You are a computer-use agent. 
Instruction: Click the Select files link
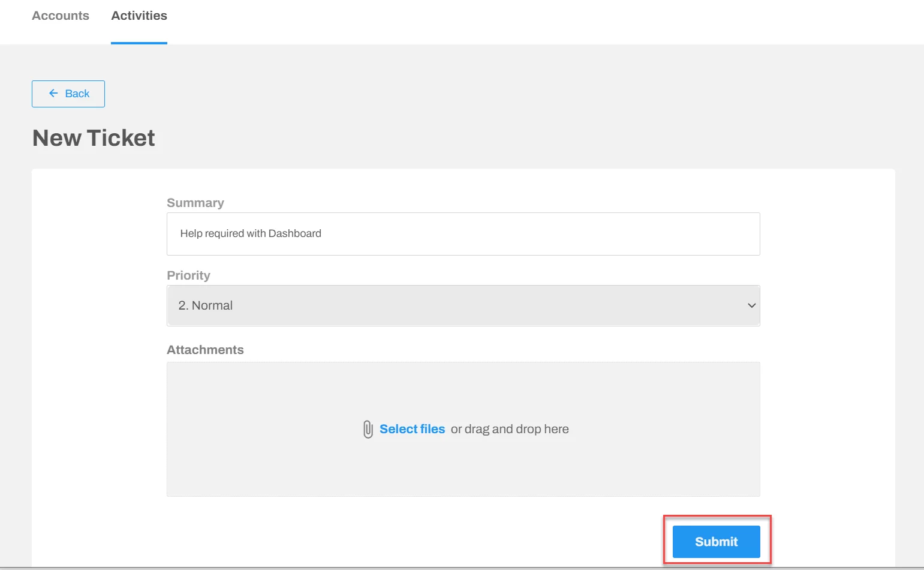412,429
